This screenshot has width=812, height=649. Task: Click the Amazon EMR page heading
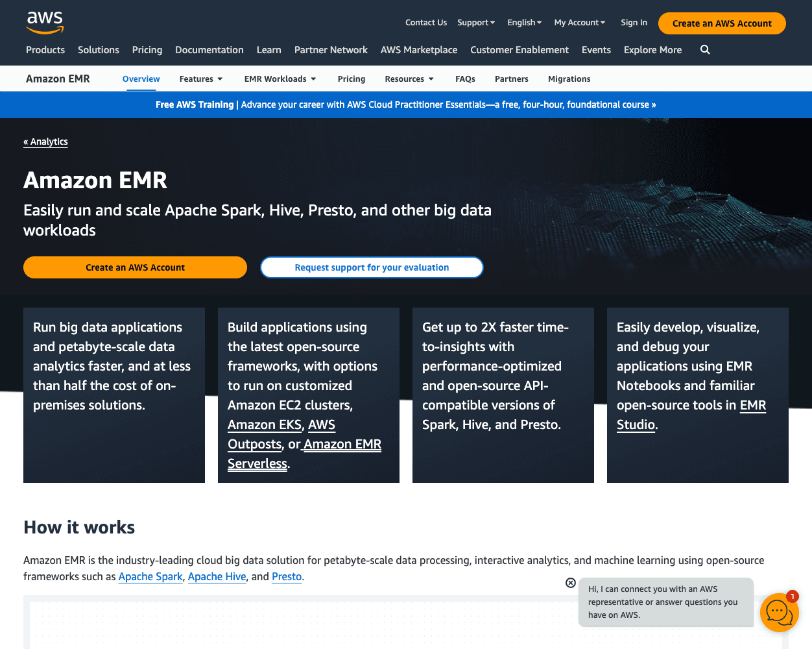95,180
